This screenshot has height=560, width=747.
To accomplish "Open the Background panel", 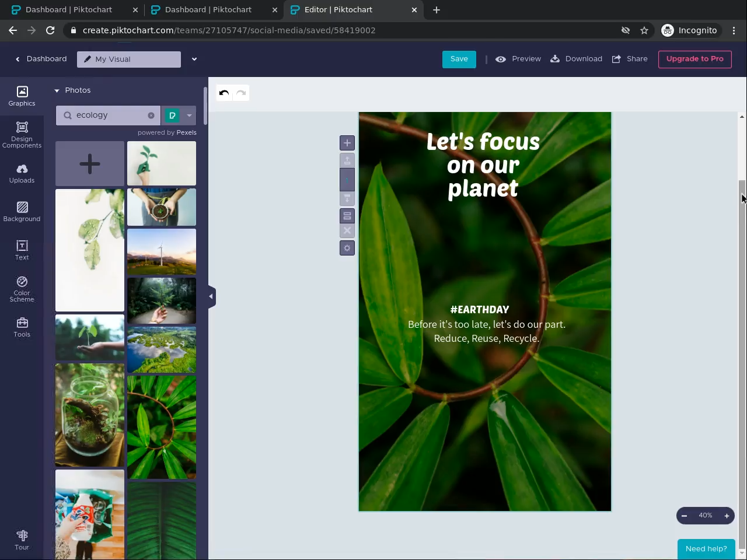I will coord(22,212).
